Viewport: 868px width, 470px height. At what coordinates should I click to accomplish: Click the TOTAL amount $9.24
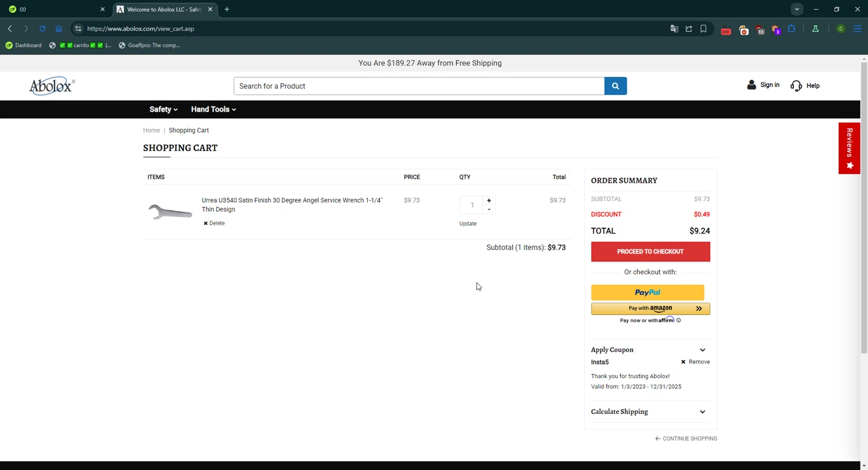(700, 231)
